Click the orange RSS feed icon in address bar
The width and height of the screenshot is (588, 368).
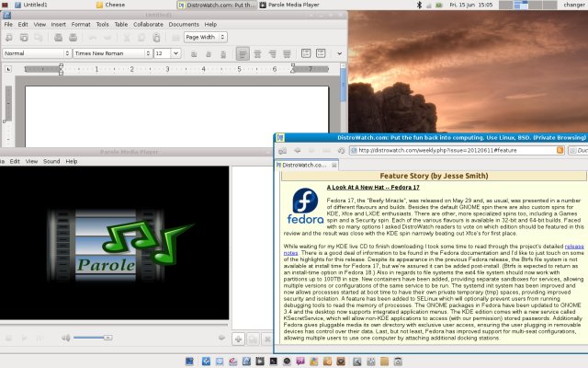tap(560, 150)
